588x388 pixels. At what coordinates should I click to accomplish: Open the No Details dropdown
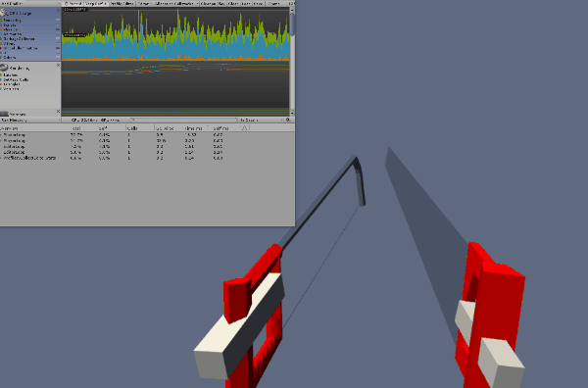(x=261, y=120)
